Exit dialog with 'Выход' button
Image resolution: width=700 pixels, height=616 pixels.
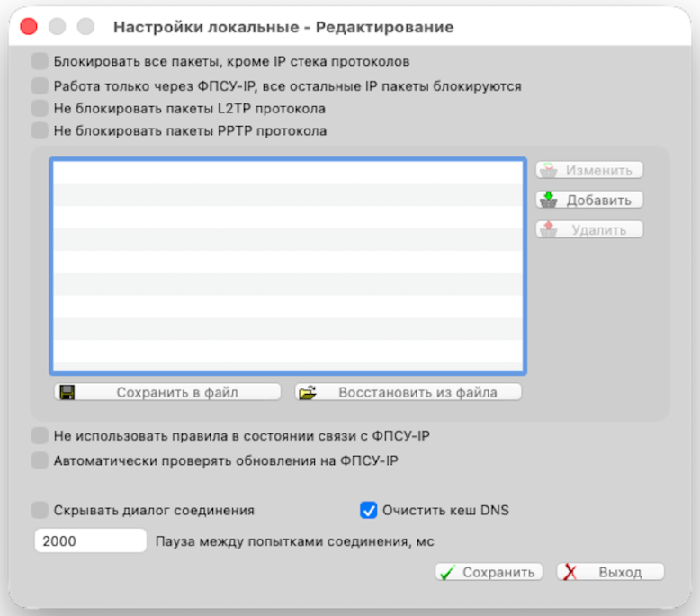tap(610, 572)
